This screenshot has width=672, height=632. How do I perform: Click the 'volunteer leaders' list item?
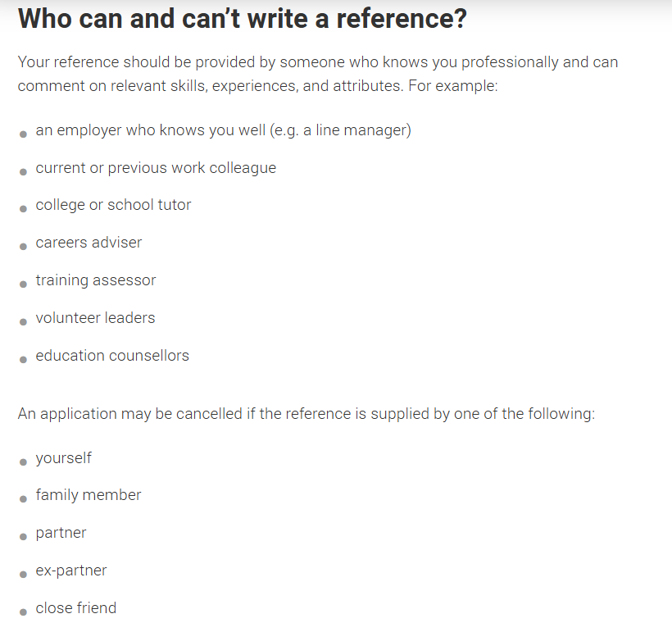[95, 318]
